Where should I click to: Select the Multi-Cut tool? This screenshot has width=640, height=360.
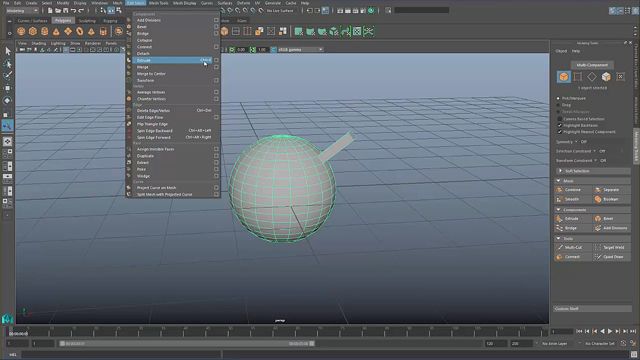[572, 247]
